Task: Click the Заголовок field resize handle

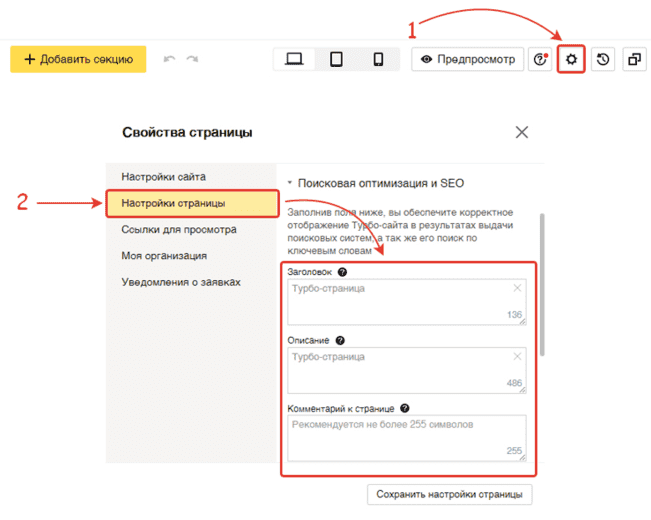Action: coord(523,321)
